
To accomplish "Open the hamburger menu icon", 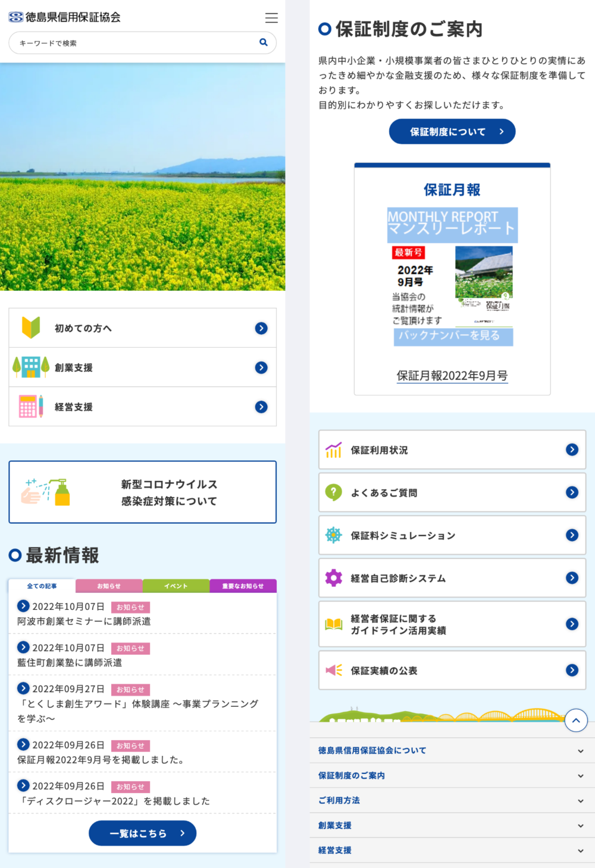I will tap(271, 18).
